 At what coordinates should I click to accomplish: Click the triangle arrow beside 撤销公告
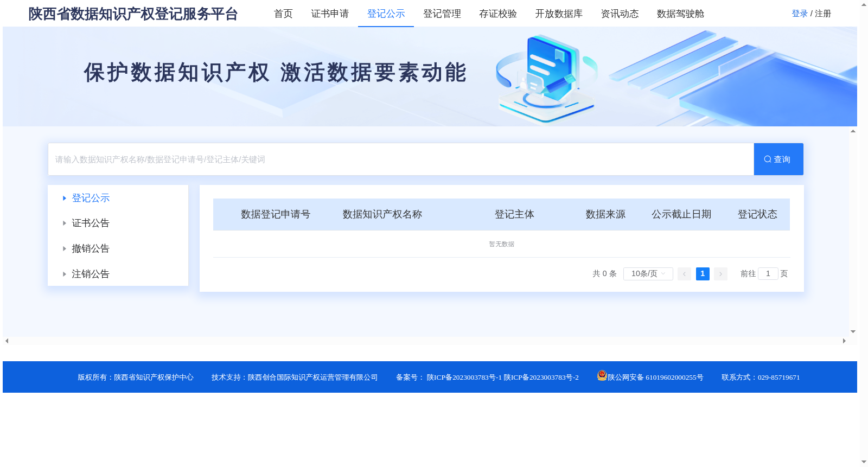click(x=65, y=248)
